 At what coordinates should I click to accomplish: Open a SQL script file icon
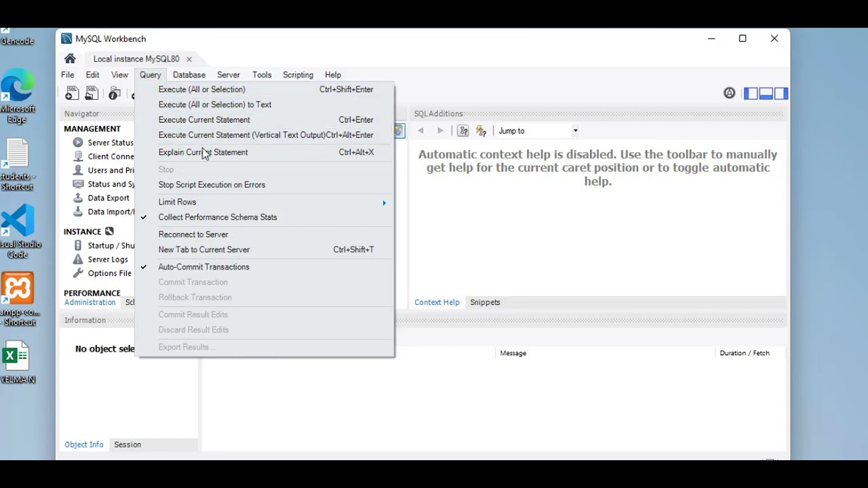pos(92,94)
